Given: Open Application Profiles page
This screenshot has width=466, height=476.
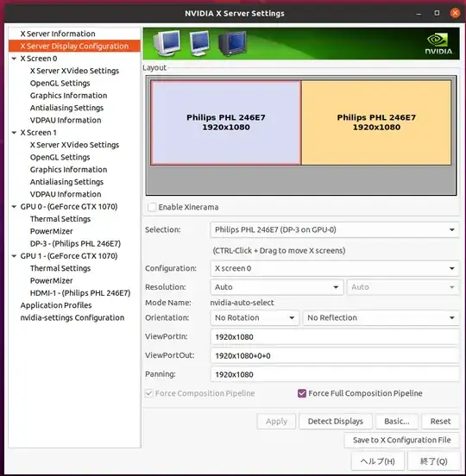Looking at the screenshot, I should tap(56, 305).
